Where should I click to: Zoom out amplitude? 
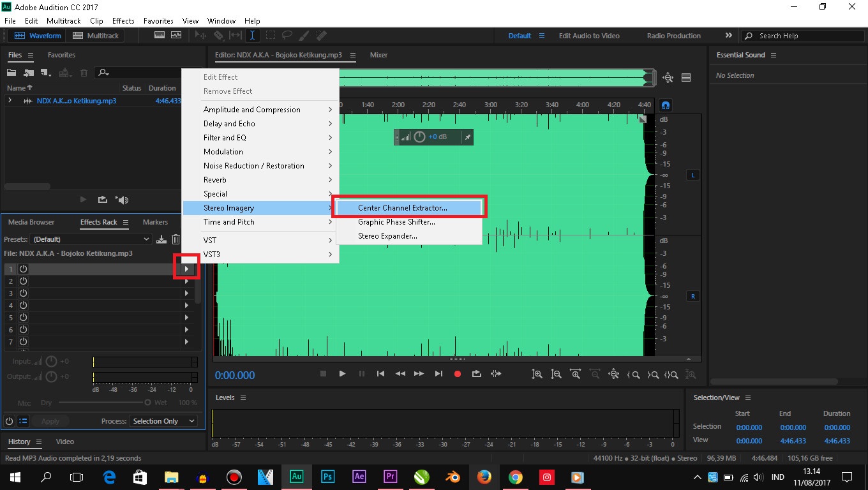coord(556,375)
